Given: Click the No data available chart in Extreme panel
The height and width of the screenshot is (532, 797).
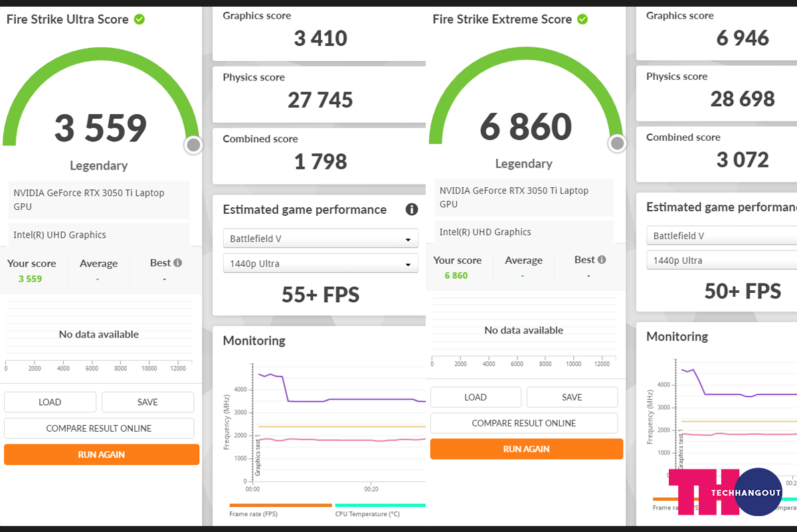Looking at the screenshot, I should click(524, 330).
